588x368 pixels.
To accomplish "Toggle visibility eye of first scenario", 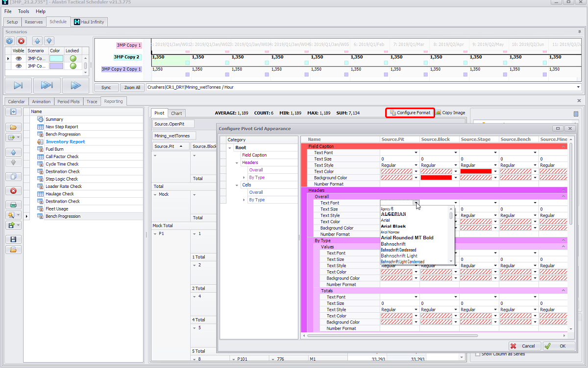I will (19, 58).
